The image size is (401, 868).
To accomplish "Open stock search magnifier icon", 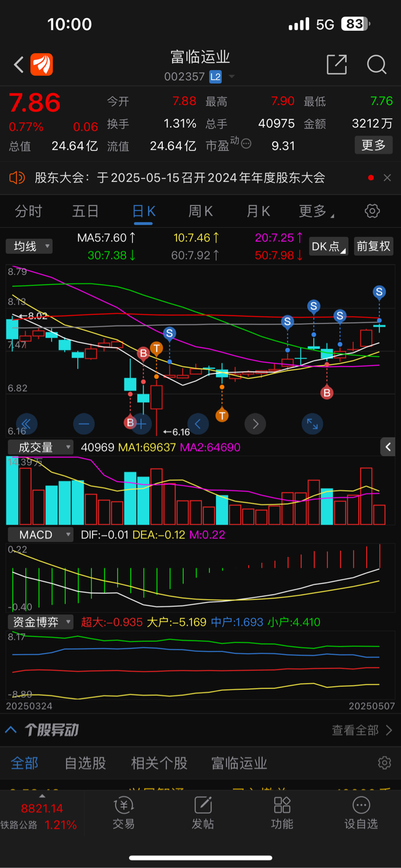I will pos(376,65).
